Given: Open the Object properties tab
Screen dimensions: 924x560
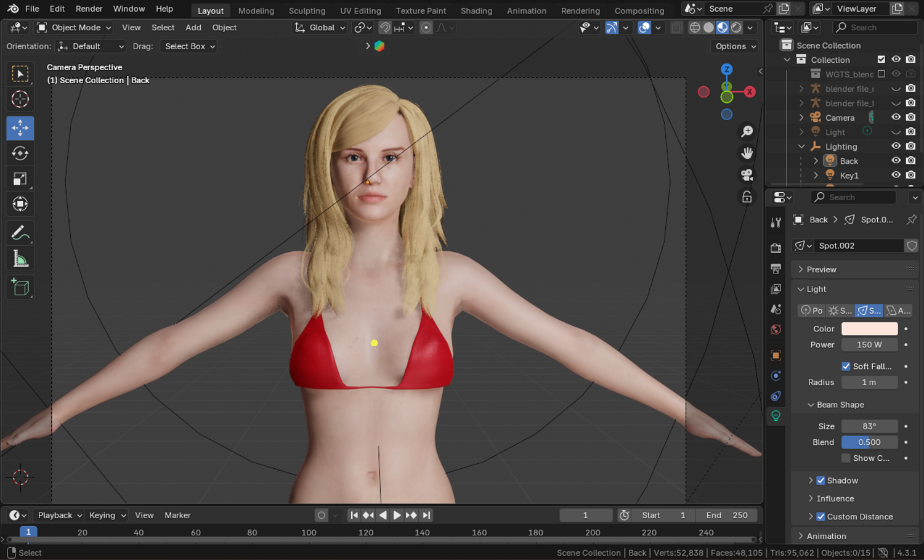Looking at the screenshot, I should coord(776,355).
